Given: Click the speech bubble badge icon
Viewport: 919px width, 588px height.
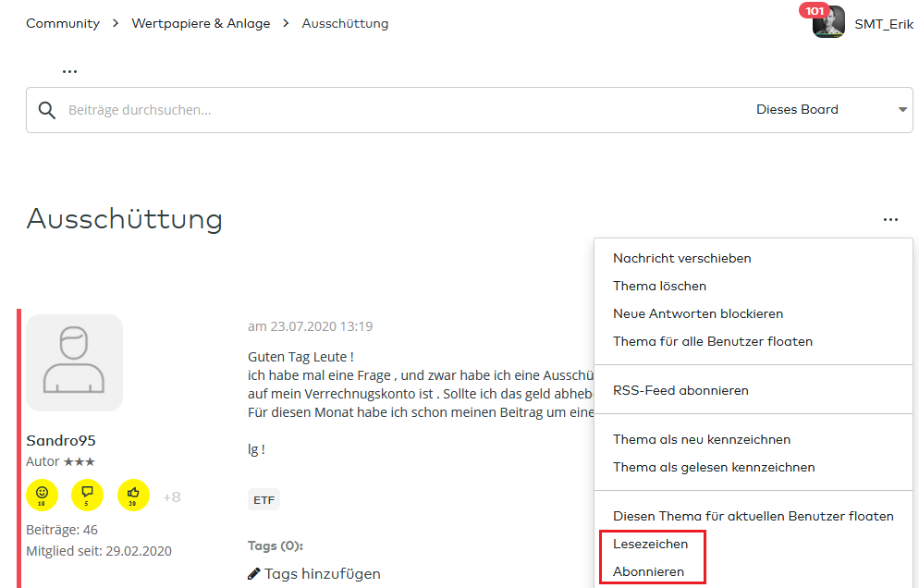Looking at the screenshot, I should (x=88, y=496).
